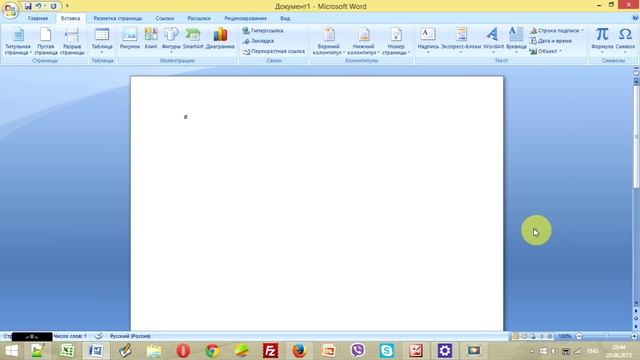Click the Закладка bookmark button
Screen dimensions: 640x360
tap(258, 41)
